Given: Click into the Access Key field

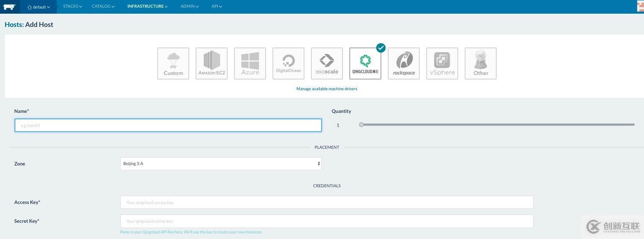Looking at the screenshot, I should (327, 202).
